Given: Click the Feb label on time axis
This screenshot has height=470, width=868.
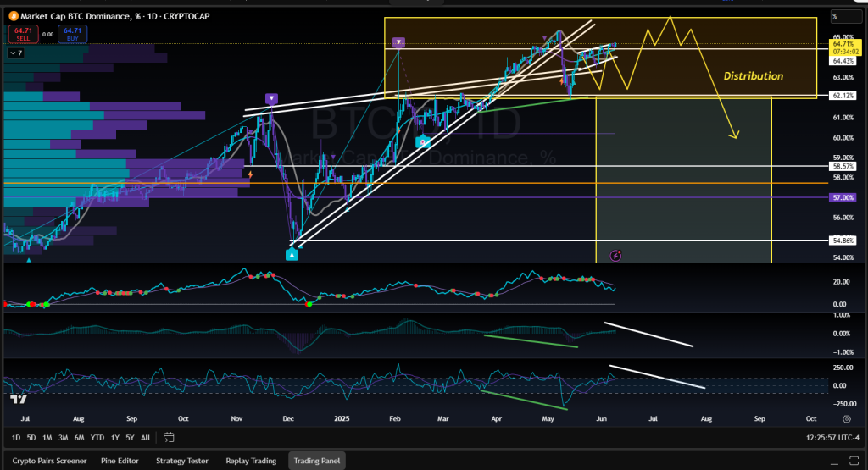Looking at the screenshot, I should tap(395, 418).
